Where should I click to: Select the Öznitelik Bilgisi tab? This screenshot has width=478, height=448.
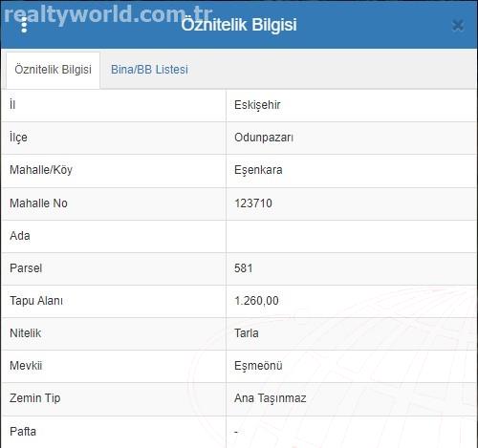(x=53, y=70)
